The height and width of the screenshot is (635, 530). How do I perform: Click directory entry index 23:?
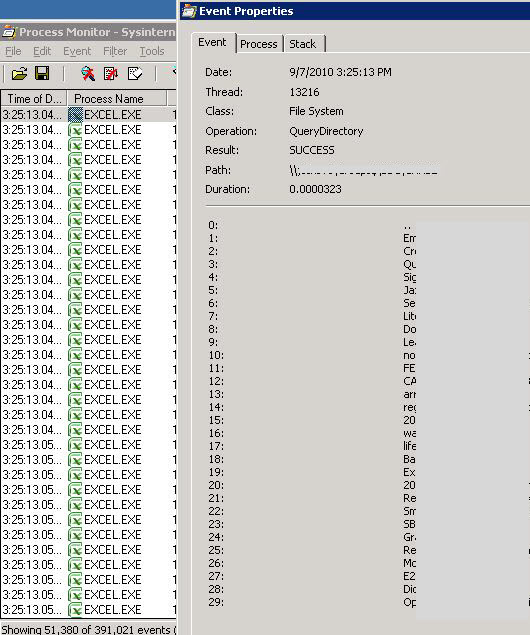point(216,524)
